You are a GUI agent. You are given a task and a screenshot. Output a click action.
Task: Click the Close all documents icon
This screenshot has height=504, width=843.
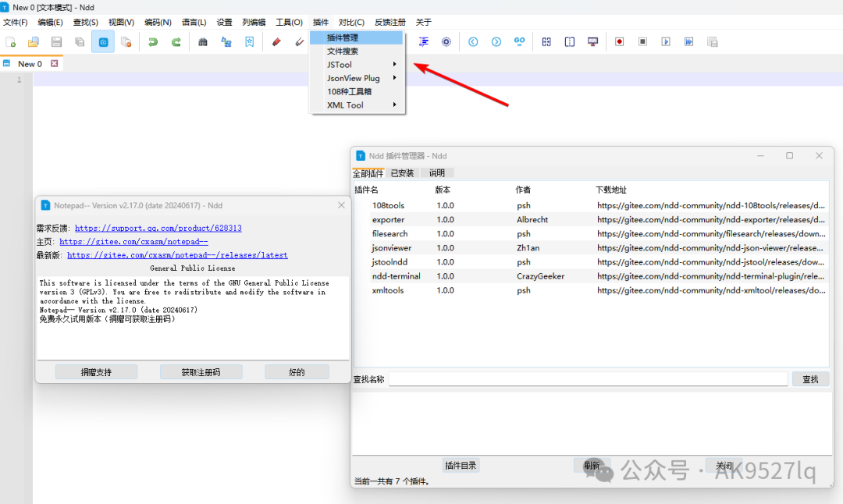pyautogui.click(x=126, y=42)
